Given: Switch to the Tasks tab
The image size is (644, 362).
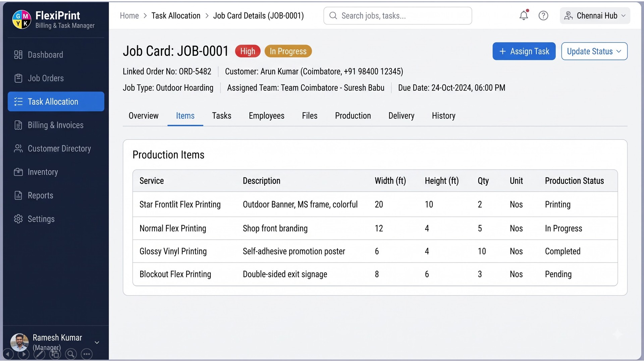Looking at the screenshot, I should click(x=222, y=116).
